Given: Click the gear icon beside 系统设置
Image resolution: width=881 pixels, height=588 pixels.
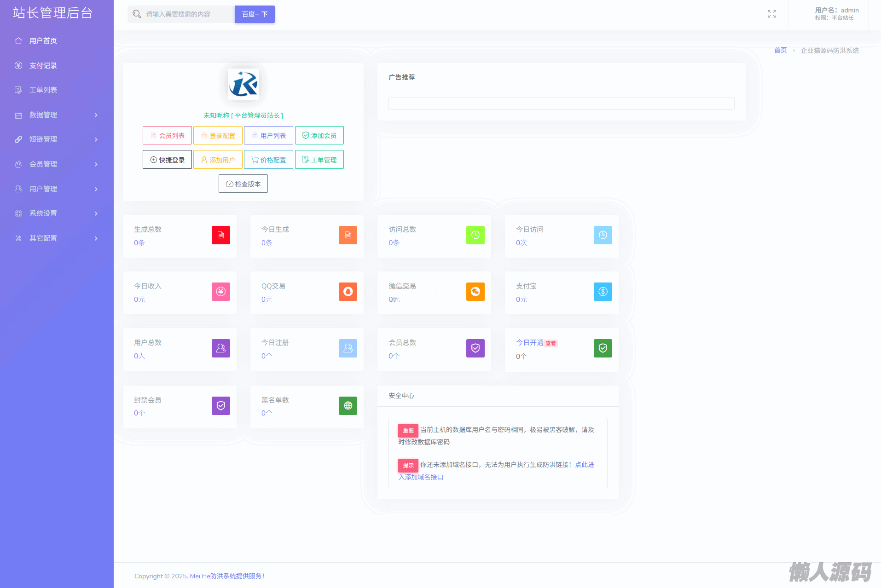Looking at the screenshot, I should [x=18, y=213].
